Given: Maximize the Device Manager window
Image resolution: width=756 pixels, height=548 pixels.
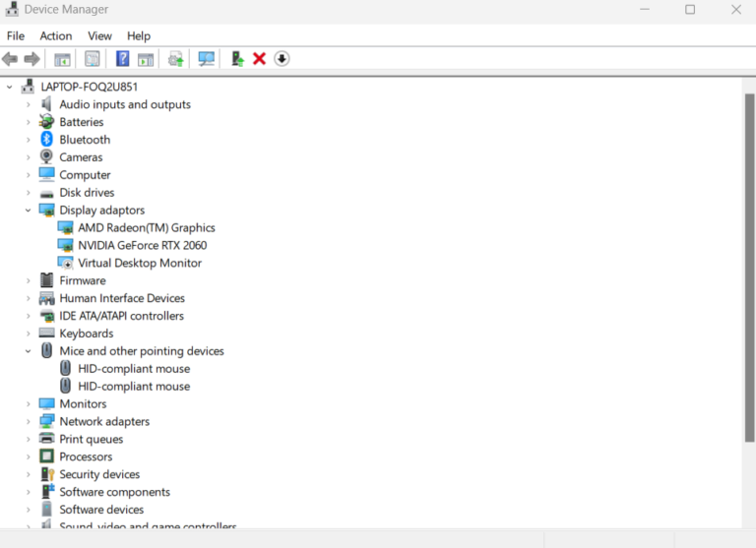Looking at the screenshot, I should click(x=690, y=10).
